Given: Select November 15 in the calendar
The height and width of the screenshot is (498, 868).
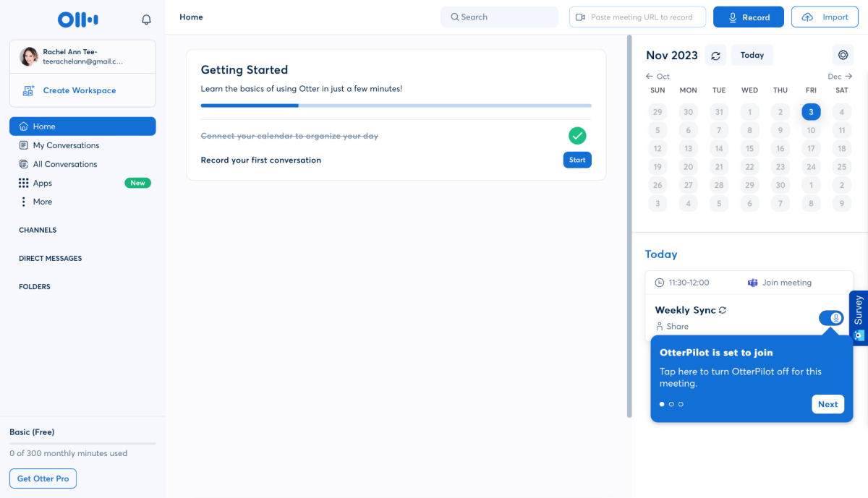Looking at the screenshot, I should [750, 149].
